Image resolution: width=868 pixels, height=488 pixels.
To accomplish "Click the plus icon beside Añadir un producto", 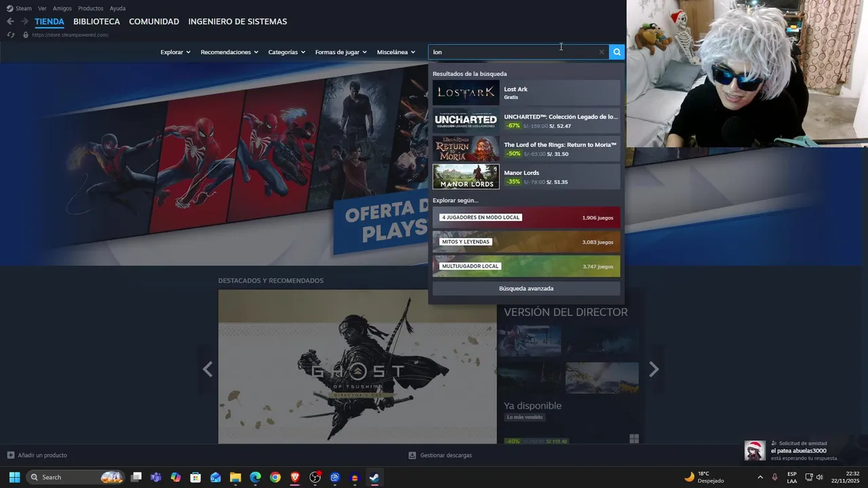I will coord(10,455).
